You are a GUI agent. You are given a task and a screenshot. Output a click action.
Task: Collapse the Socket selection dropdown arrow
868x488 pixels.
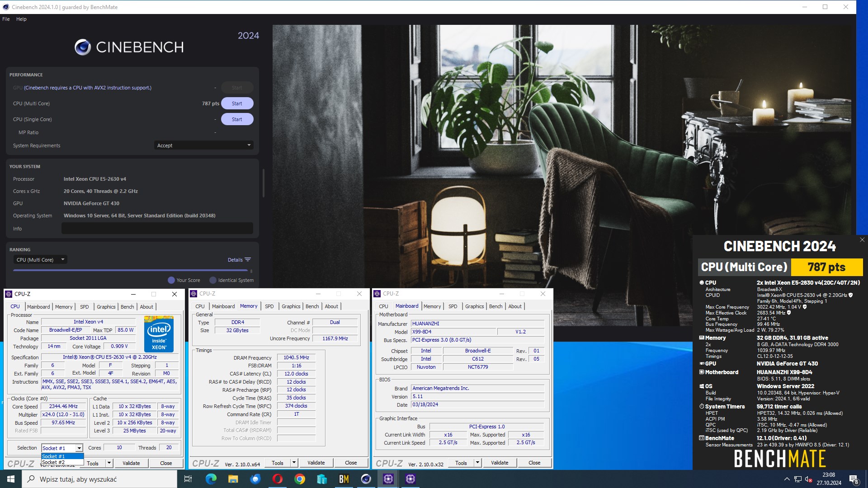[79, 448]
